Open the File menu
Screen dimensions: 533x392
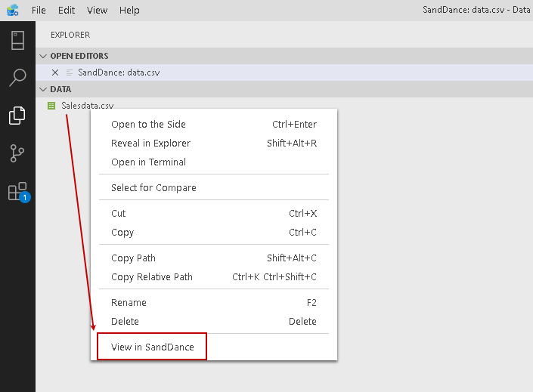coord(39,11)
